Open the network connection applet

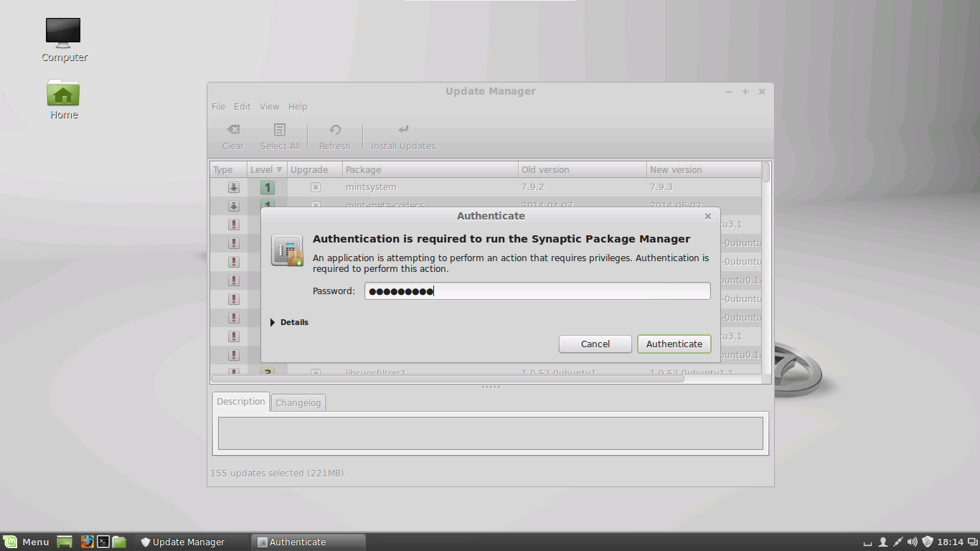pyautogui.click(x=897, y=542)
